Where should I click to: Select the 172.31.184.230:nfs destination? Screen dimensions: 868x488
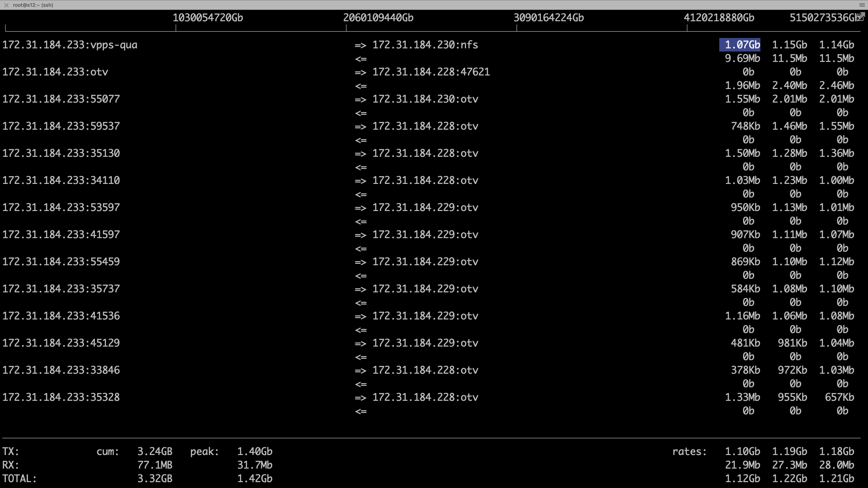click(x=425, y=45)
